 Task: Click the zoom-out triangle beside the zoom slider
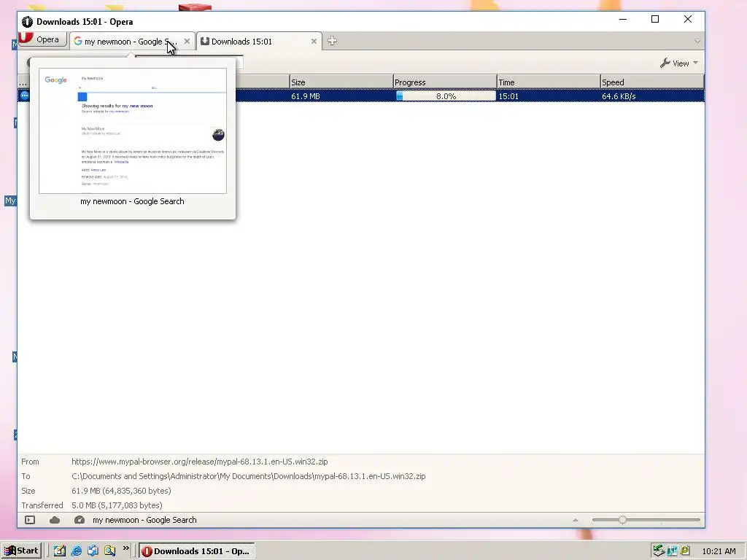(x=576, y=520)
